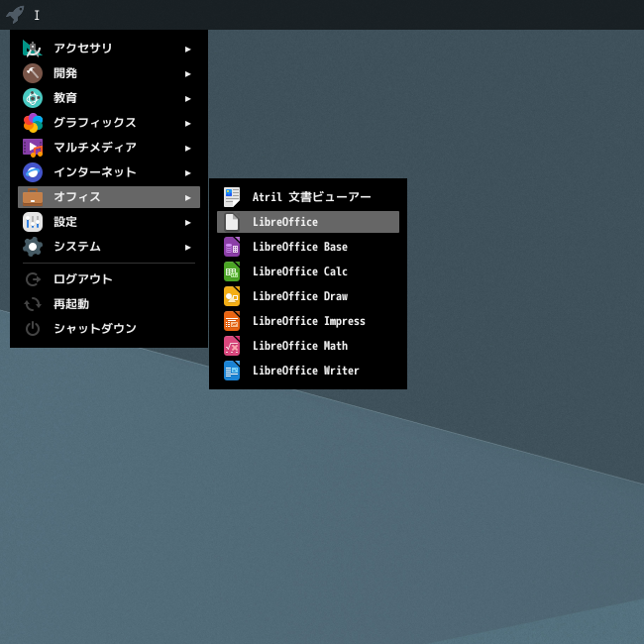Open the システム menu category
This screenshot has width=644, height=644.
pyautogui.click(x=109, y=247)
